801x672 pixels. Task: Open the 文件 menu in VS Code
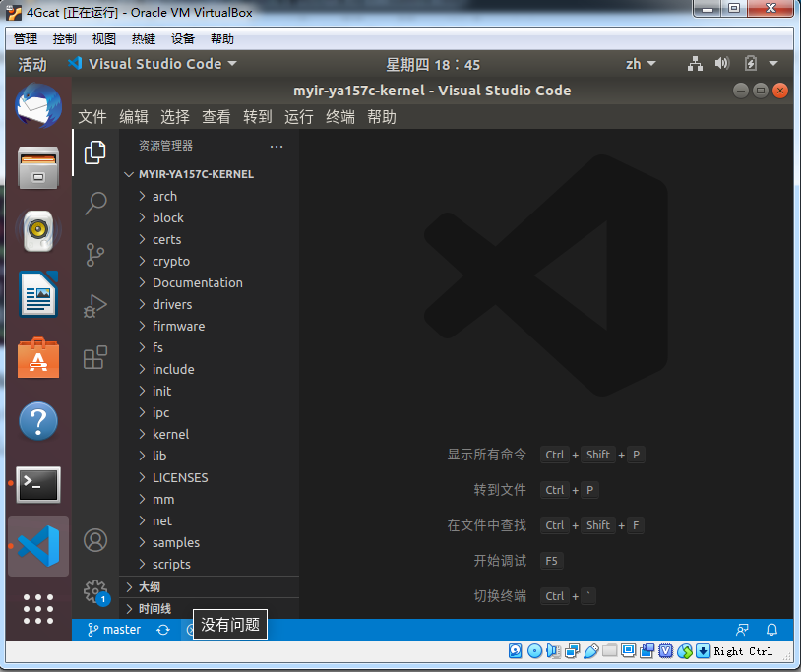[92, 117]
